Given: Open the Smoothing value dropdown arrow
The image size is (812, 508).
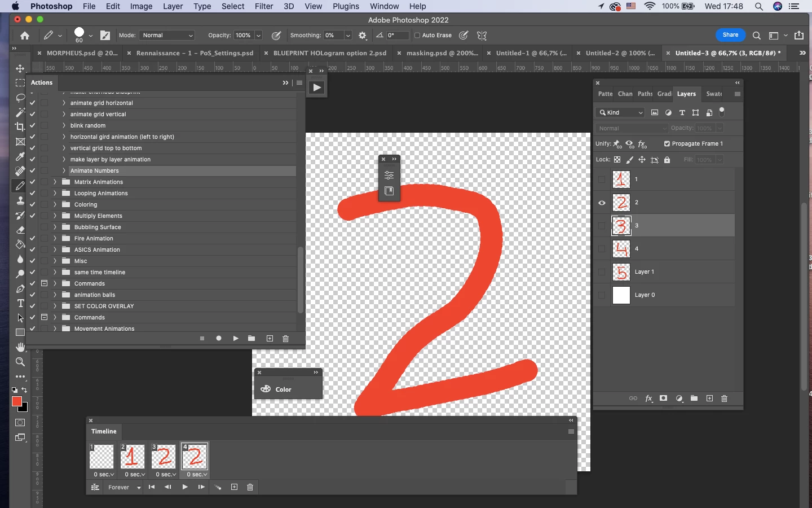Looking at the screenshot, I should (x=348, y=35).
